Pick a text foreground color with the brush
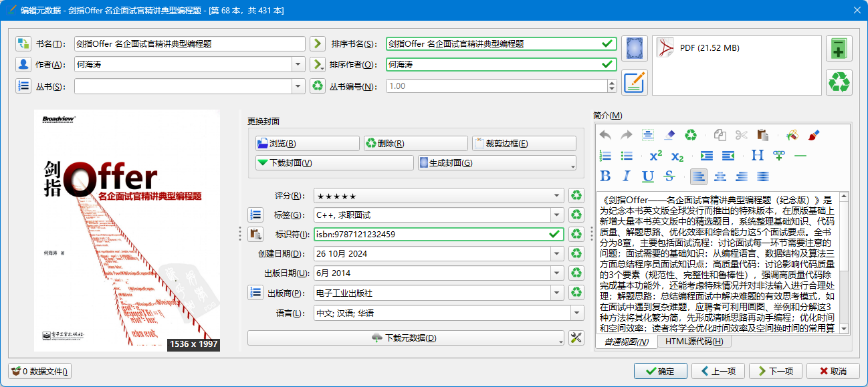This screenshot has width=868, height=387. click(x=814, y=135)
